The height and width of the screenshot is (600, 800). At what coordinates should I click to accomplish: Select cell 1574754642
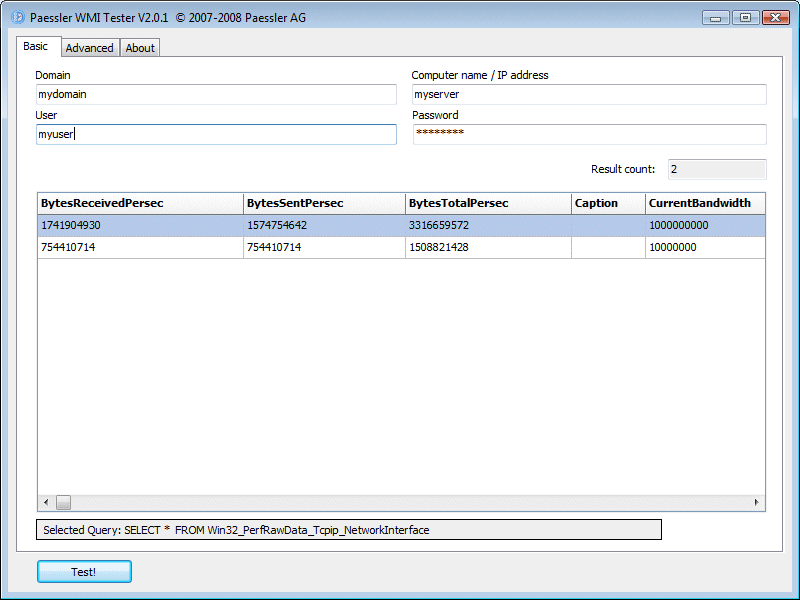coord(324,226)
